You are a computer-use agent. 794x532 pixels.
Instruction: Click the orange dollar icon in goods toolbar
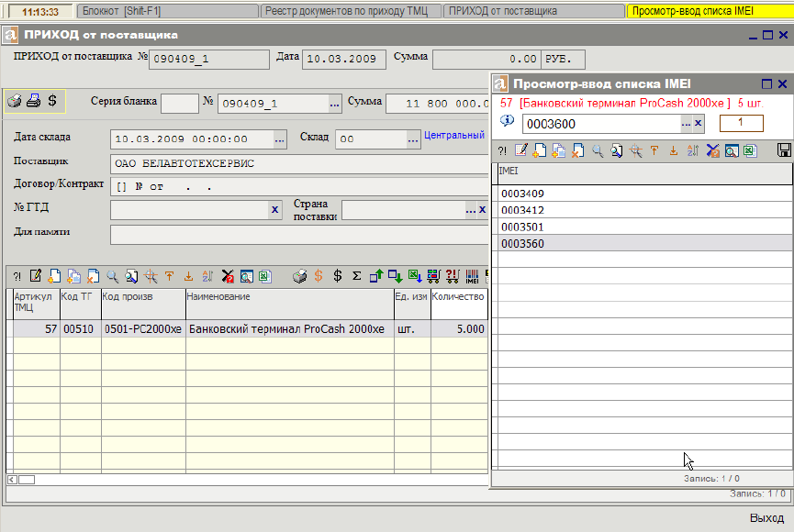(319, 276)
